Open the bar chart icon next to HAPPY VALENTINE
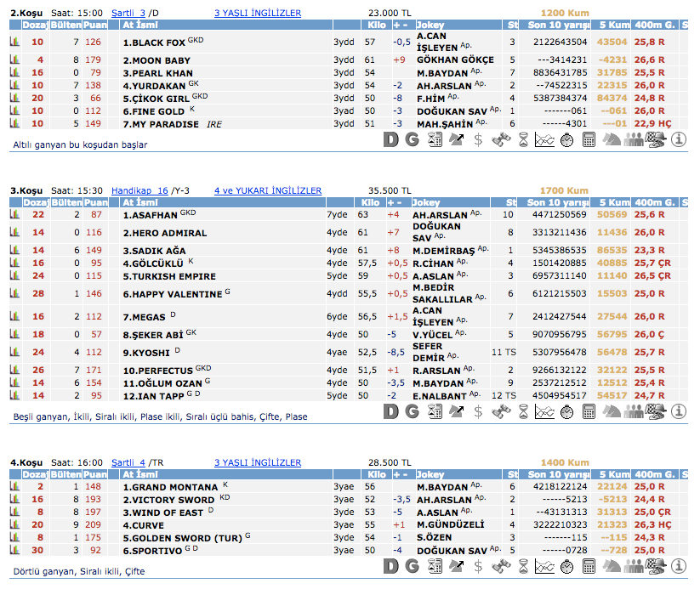The image size is (700, 589). pyautogui.click(x=14, y=293)
